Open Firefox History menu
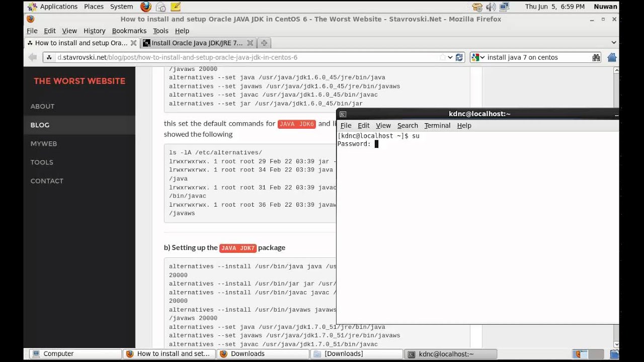Screen dimensions: 644x362 pos(95,31)
